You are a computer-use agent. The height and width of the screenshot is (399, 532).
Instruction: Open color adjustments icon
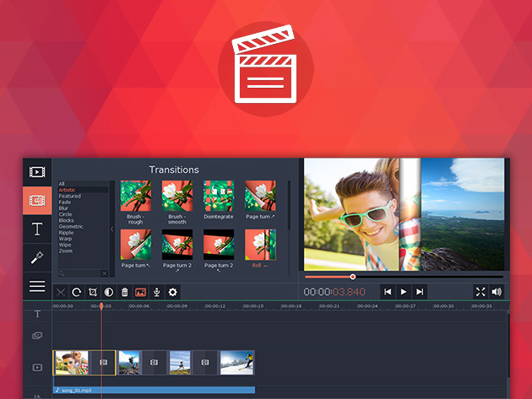109,292
